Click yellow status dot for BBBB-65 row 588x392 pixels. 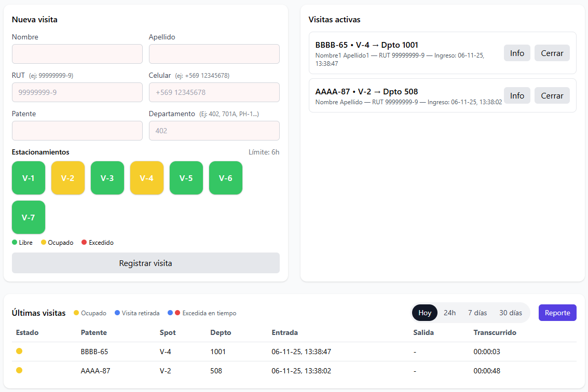19,351
